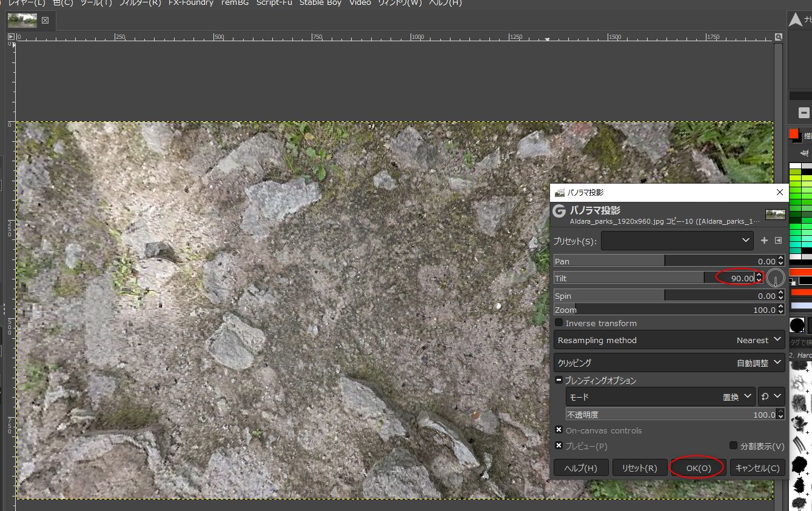Toggle the プレビュー(P) preview checkbox
Viewport: 812px width, 511px height.
click(x=559, y=446)
